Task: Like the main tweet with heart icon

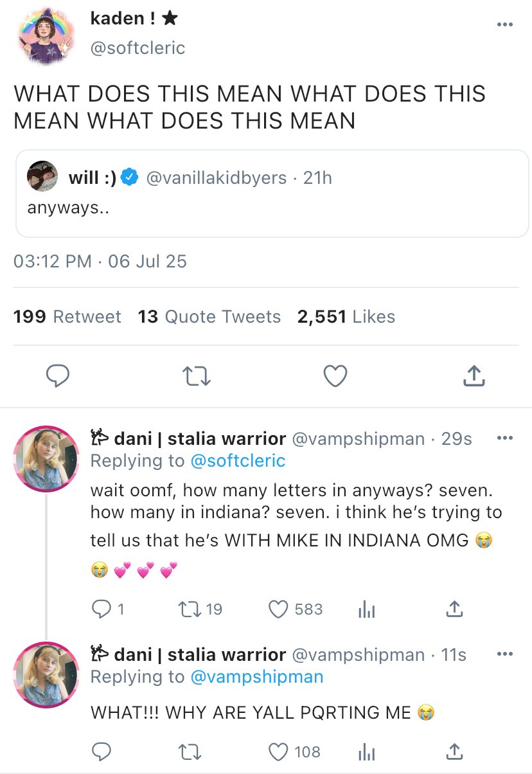Action: pos(335,377)
